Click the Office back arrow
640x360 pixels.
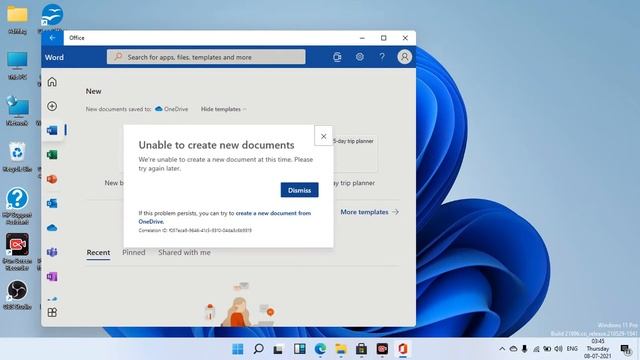tap(52, 38)
